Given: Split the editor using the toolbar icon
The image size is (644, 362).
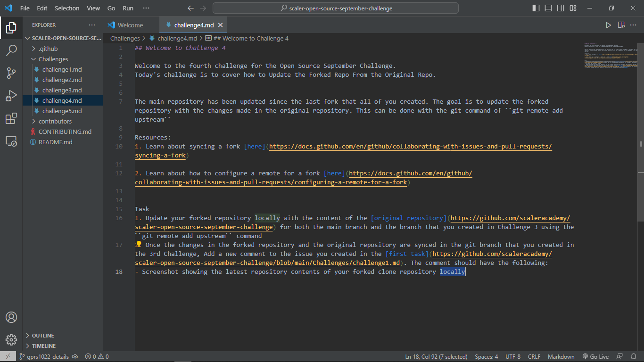Looking at the screenshot, I should (x=620, y=25).
